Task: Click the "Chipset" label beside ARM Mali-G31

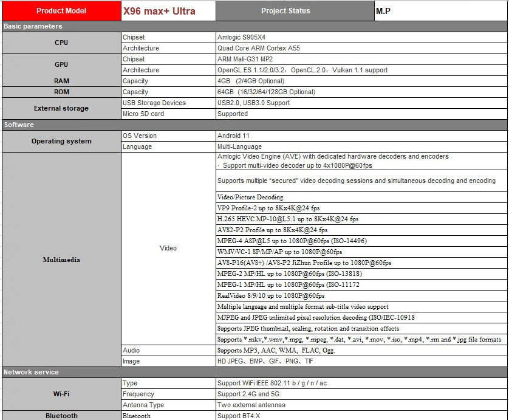Action: tap(168, 59)
